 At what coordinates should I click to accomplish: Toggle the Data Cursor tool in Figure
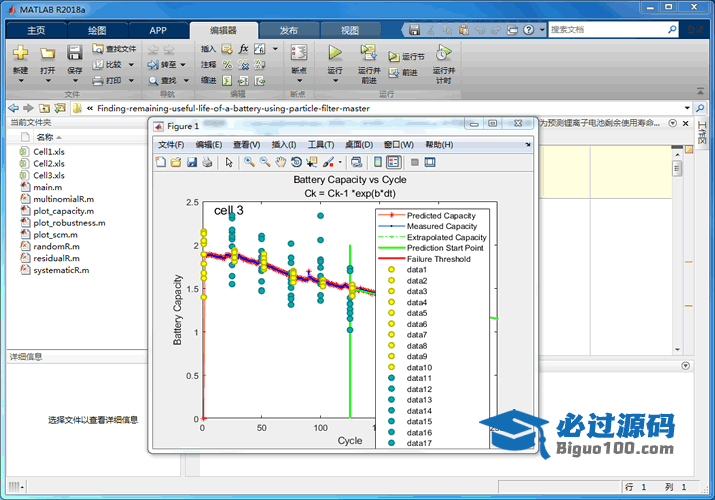point(312,162)
